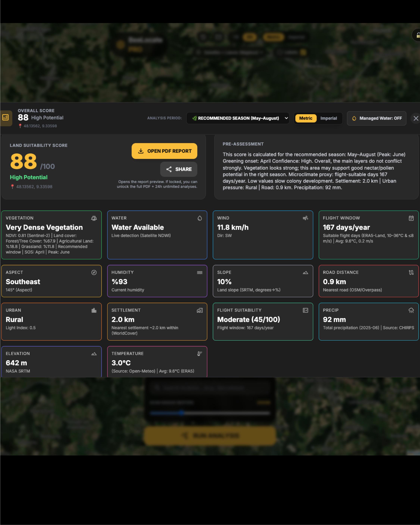Click the Water card droplet icon
The height and width of the screenshot is (525, 420).
[200, 218]
